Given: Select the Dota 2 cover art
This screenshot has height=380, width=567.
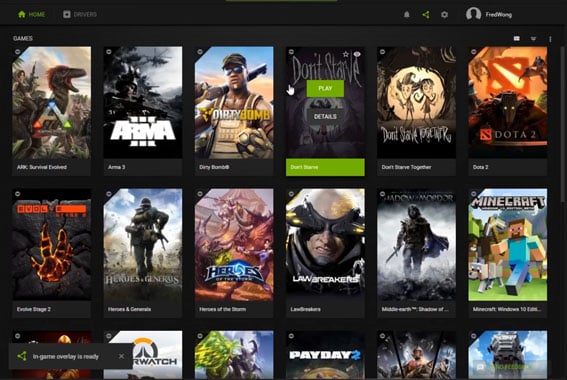Looking at the screenshot, I should point(508,103).
